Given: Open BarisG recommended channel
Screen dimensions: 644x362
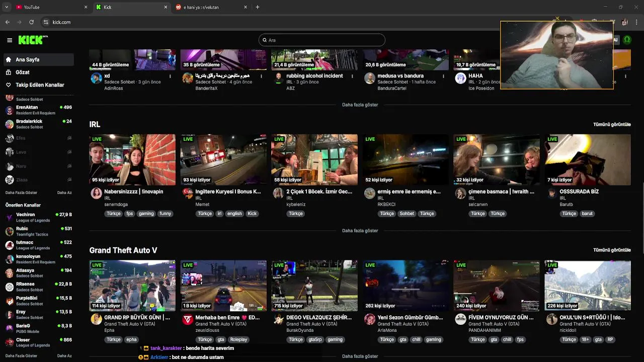Looking at the screenshot, I should (x=38, y=328).
